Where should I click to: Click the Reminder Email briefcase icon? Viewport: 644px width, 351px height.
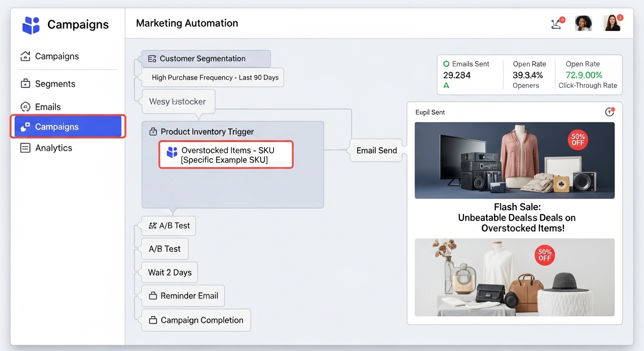153,296
